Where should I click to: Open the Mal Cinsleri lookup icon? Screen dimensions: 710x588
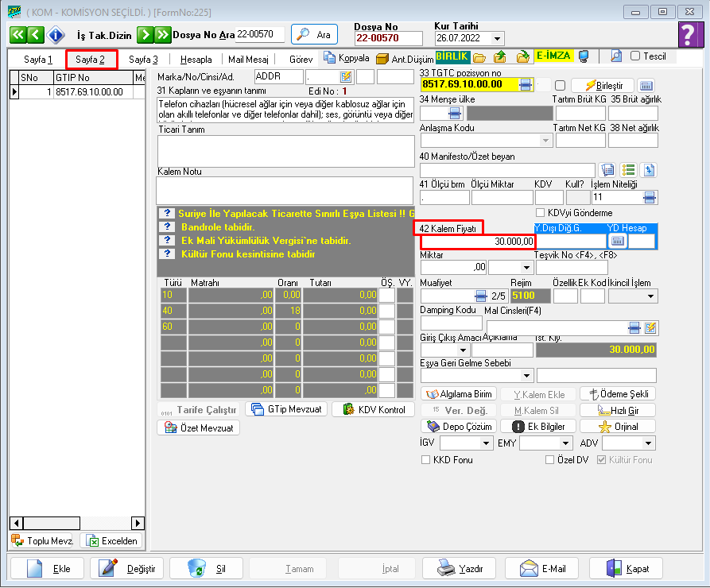[x=634, y=327]
